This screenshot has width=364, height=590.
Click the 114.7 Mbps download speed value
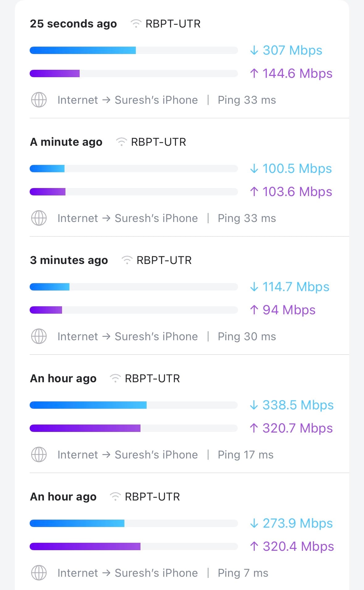(295, 287)
